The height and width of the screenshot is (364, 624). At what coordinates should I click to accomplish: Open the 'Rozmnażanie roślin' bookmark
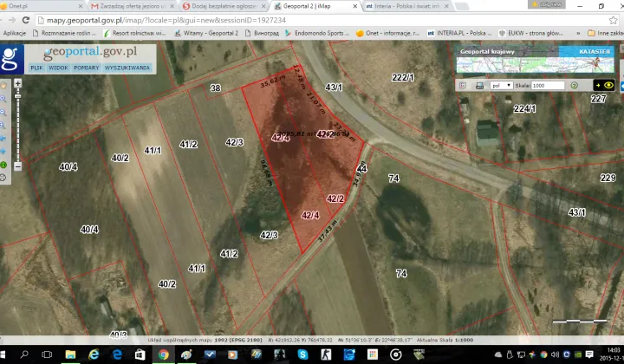tap(64, 33)
